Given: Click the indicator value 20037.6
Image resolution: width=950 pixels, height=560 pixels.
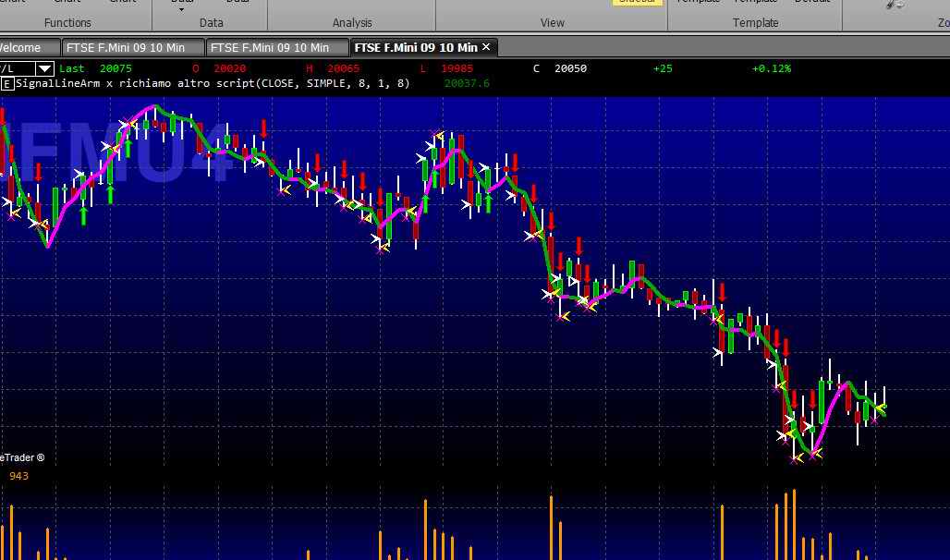Looking at the screenshot, I should click(467, 83).
